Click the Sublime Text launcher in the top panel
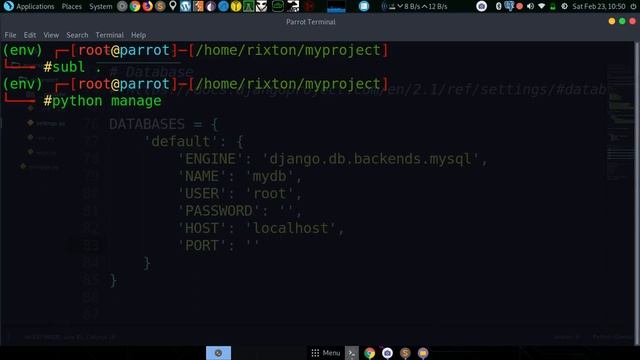The image size is (640, 360). tap(160, 6)
